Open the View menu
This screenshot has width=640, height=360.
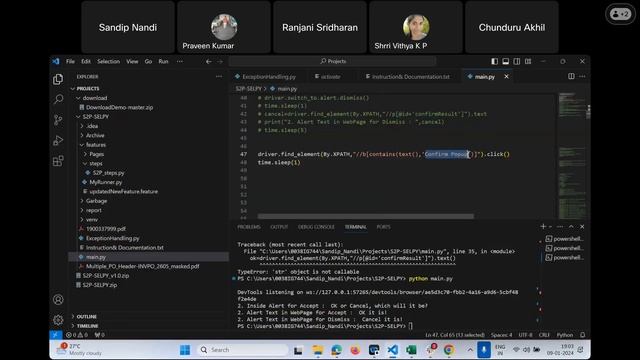click(x=132, y=62)
